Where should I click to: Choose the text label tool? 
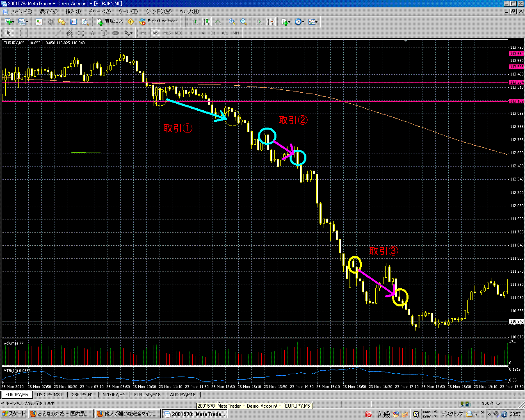92,33
